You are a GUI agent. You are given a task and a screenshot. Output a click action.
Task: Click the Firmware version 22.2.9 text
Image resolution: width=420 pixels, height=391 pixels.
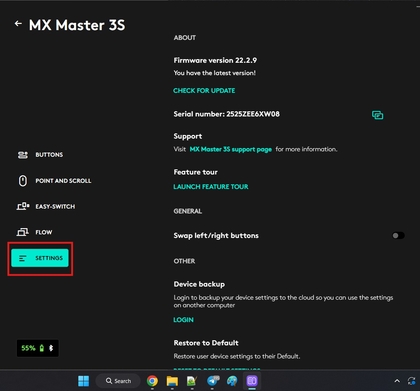pos(215,60)
